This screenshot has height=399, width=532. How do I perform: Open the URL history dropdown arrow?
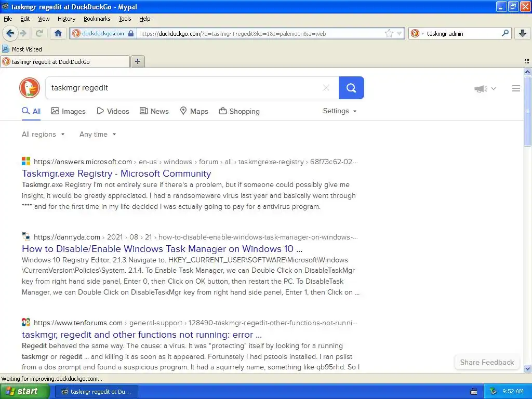coord(400,33)
